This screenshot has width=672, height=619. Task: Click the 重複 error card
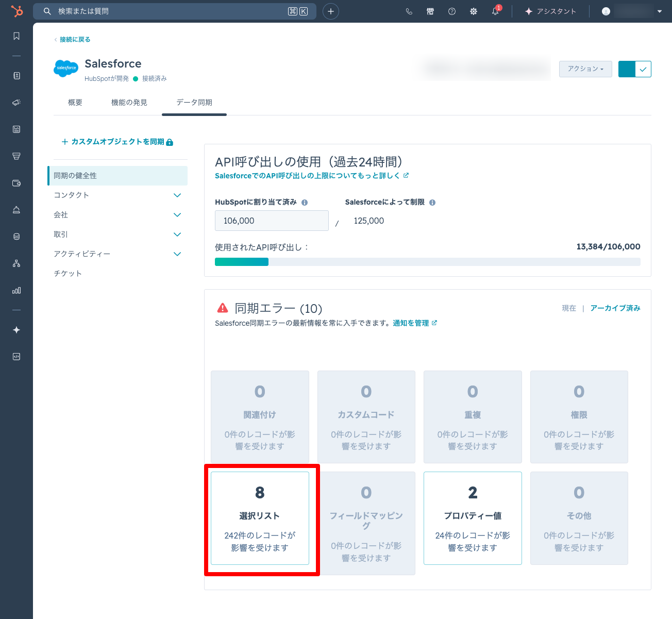pos(473,417)
